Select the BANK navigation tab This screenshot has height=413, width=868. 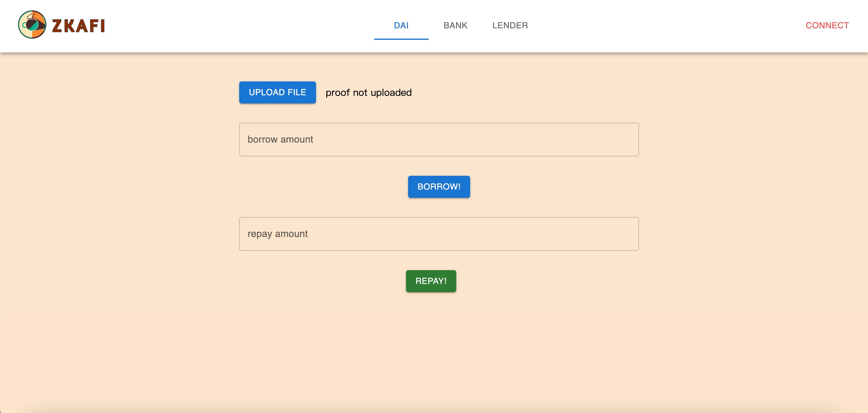point(456,25)
